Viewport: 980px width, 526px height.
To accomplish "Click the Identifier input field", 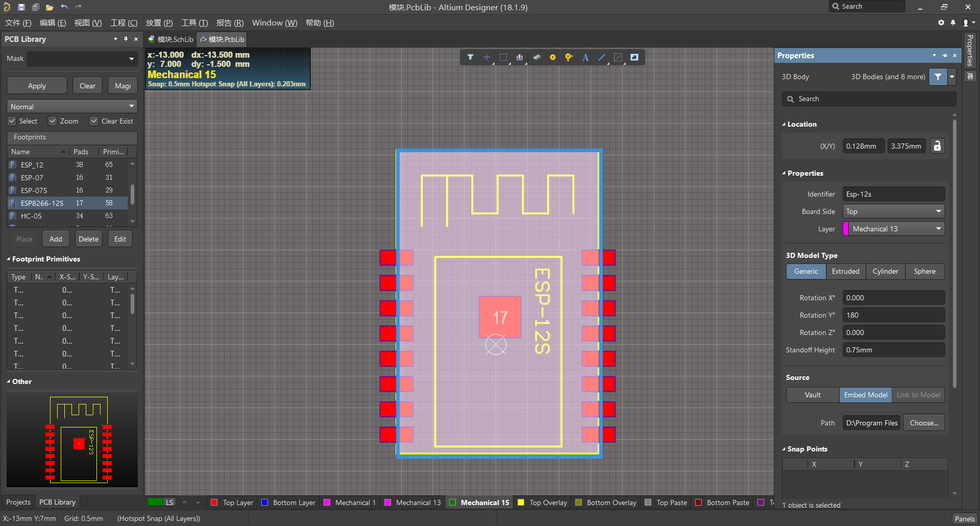I will 893,194.
